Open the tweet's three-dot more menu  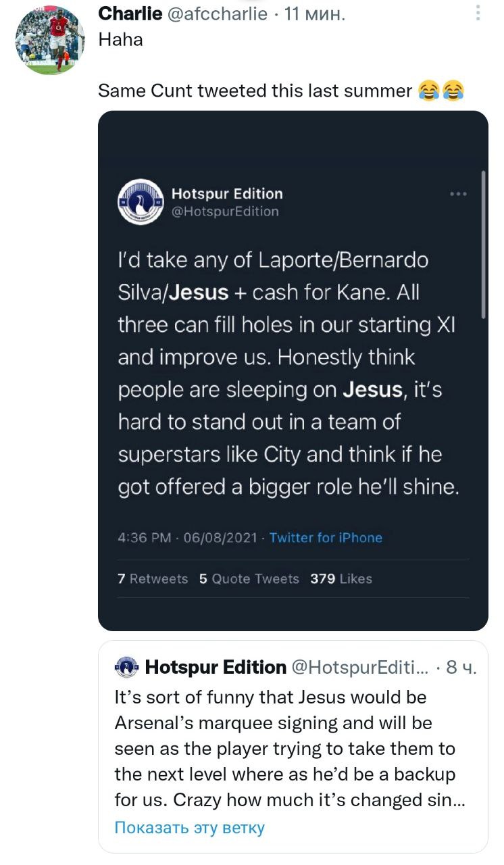coord(478,14)
